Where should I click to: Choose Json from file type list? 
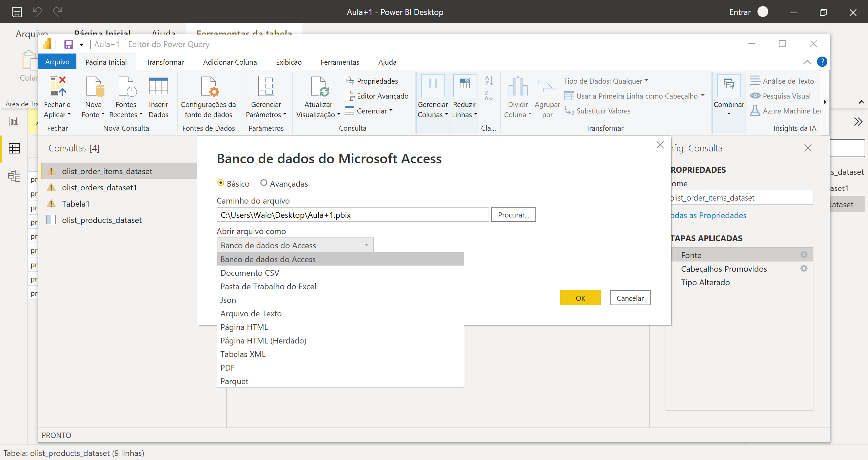[x=340, y=300]
